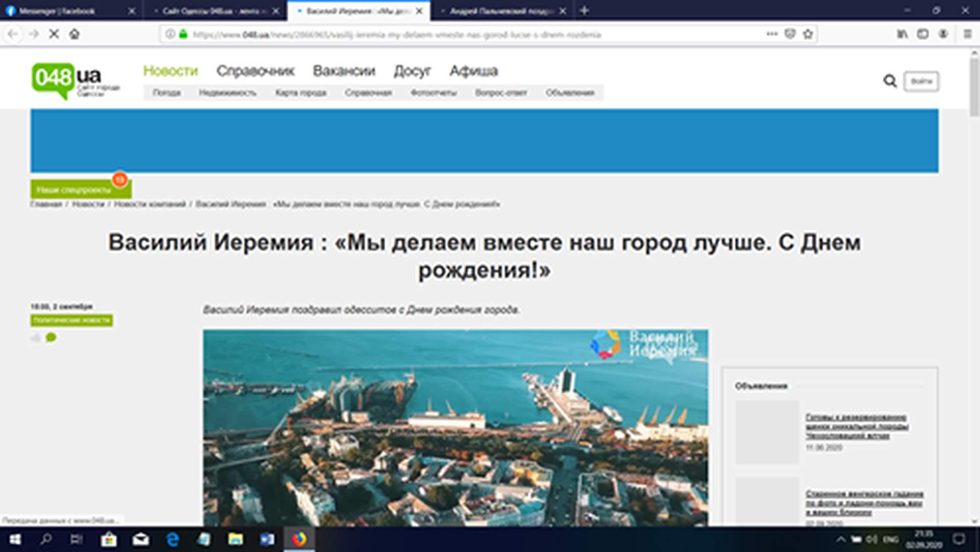Click the green comments bubble icon
The width and height of the screenshot is (980, 552).
click(51, 337)
